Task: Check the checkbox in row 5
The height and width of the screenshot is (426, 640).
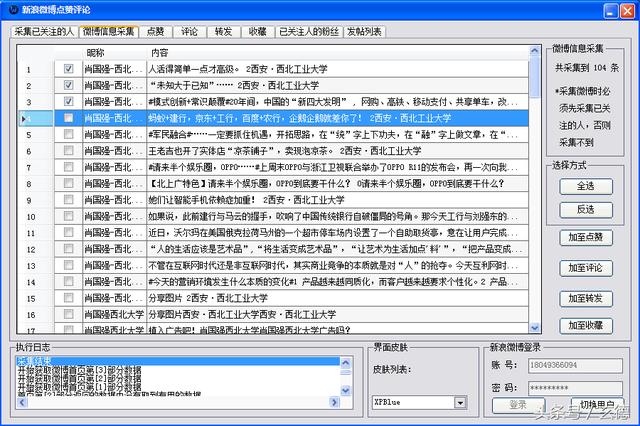Action: [x=68, y=134]
